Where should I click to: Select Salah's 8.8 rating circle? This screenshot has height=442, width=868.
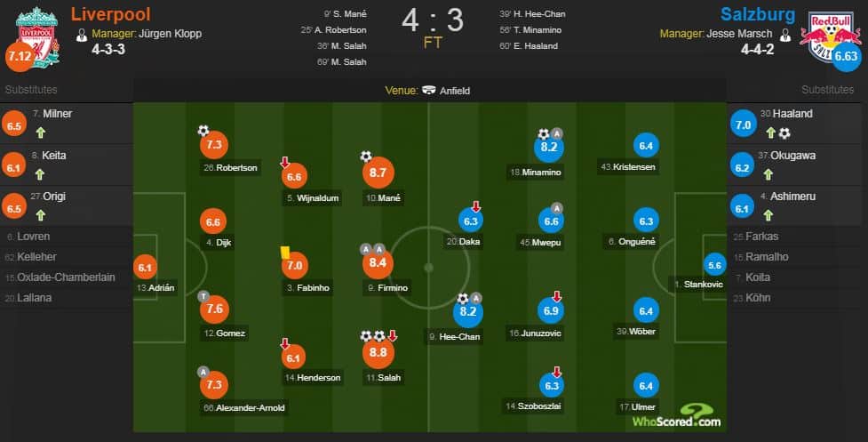pos(378,352)
